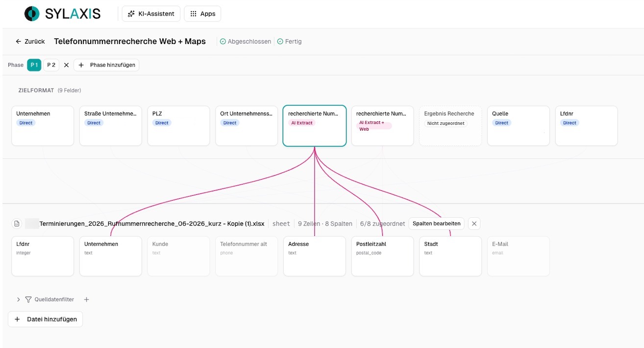Expand the Quelldatenfilter section chevron

click(x=19, y=300)
